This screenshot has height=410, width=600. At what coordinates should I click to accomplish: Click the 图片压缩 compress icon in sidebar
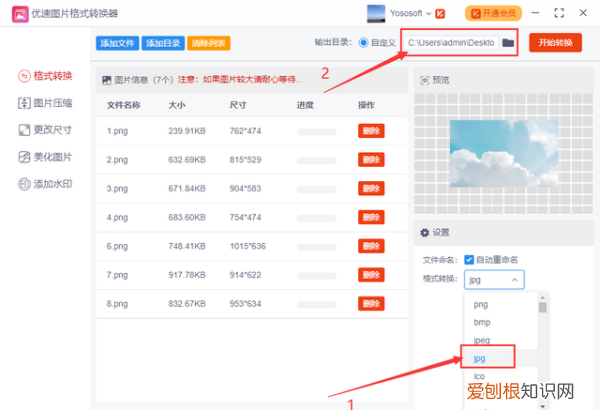point(24,103)
